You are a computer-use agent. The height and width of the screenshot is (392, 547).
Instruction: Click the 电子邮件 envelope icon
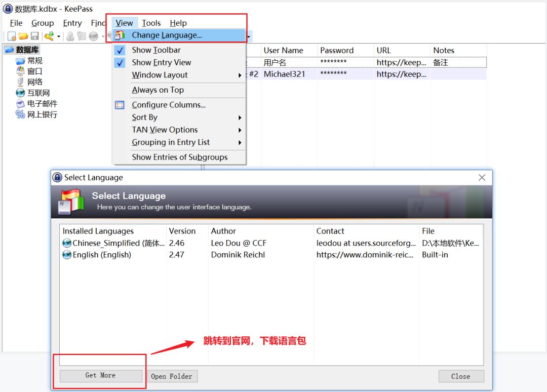pyautogui.click(x=20, y=104)
